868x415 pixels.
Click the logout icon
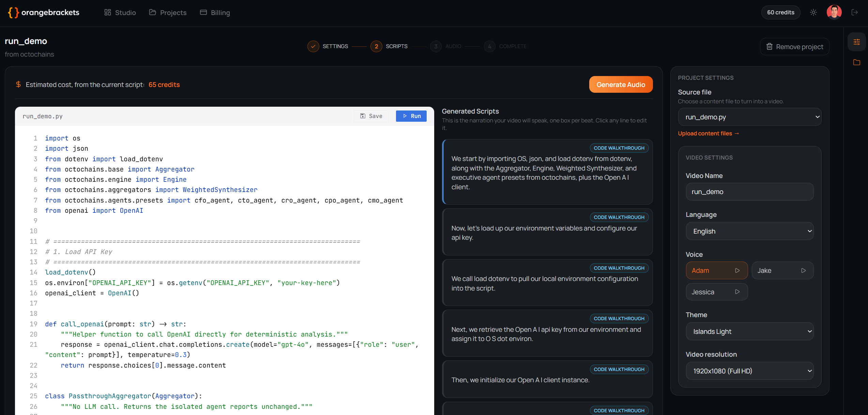tap(855, 13)
